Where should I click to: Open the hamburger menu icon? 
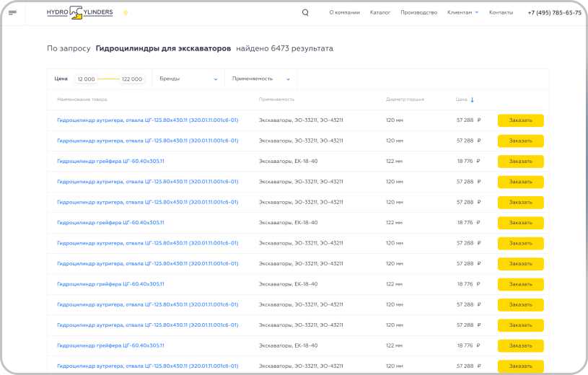pyautogui.click(x=12, y=12)
